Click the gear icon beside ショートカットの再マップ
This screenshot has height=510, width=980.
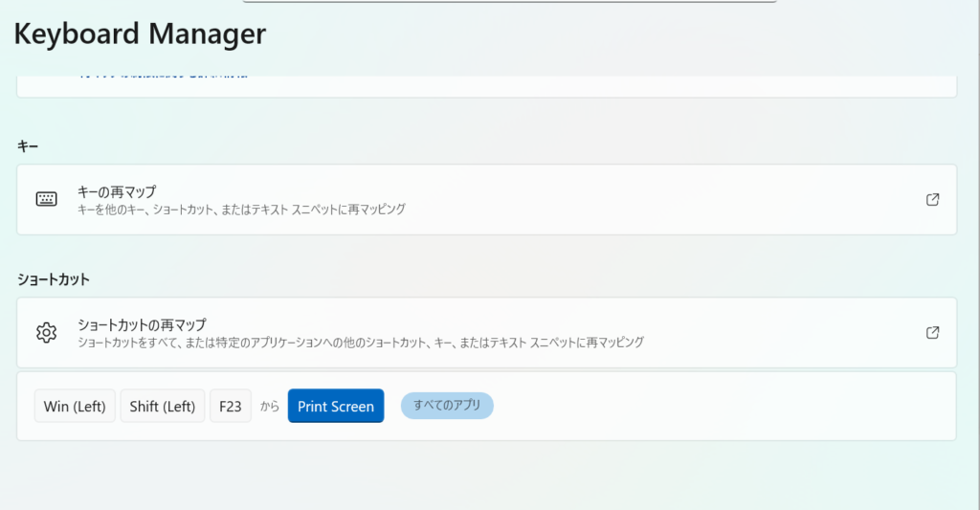point(46,332)
